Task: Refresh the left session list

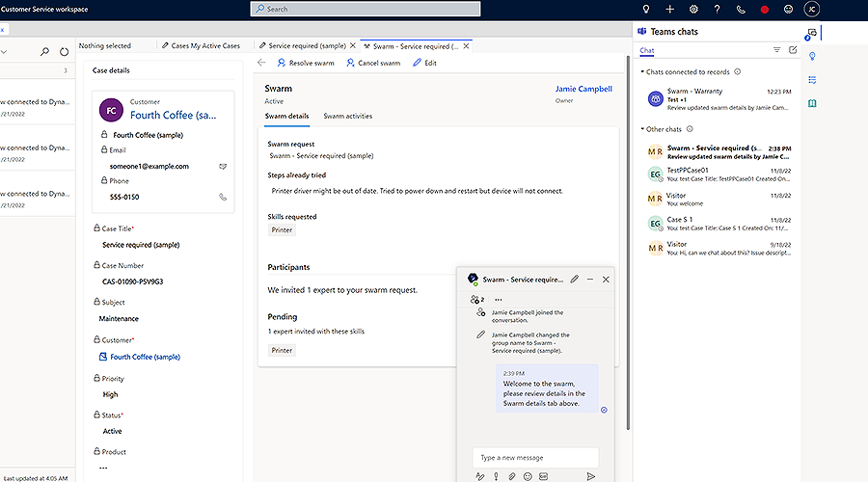Action: (x=65, y=51)
